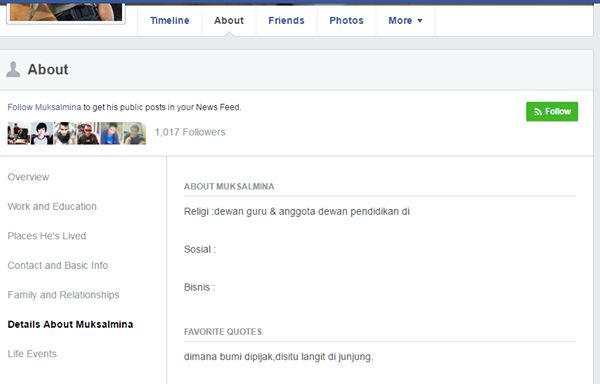Open the 1,017 Followers list
This screenshot has height=384, width=600.
(190, 132)
